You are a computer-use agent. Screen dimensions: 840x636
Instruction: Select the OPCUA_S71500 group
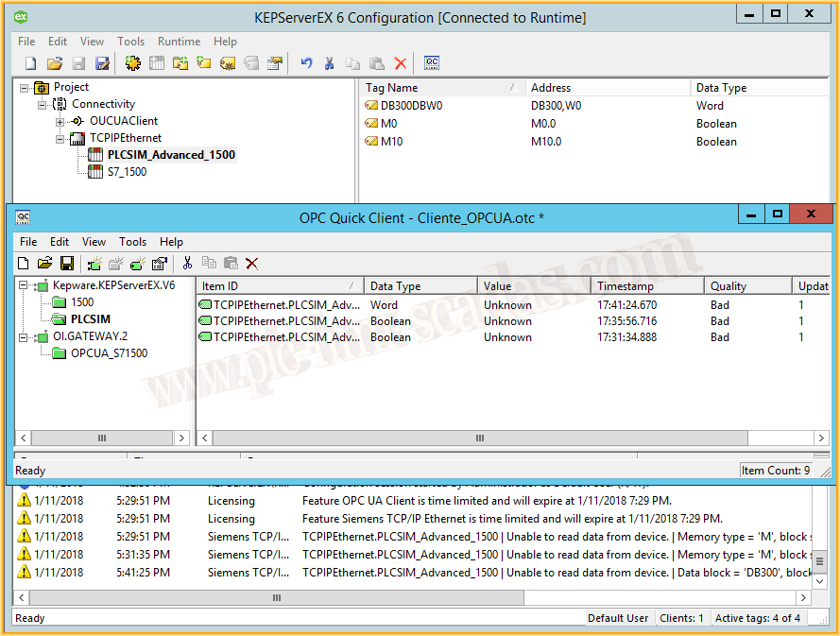coord(109,353)
